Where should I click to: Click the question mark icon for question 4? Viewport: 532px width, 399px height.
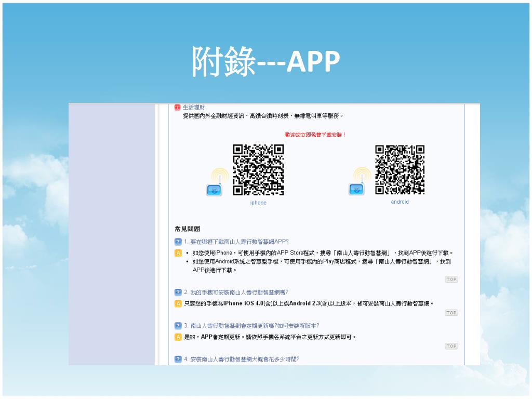click(x=178, y=360)
